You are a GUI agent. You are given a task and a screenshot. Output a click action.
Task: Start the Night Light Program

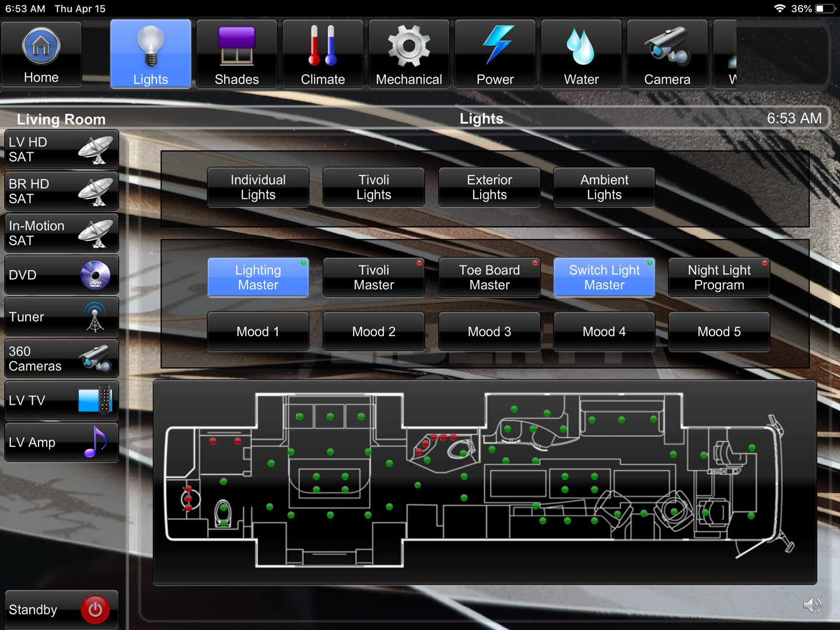[719, 277]
